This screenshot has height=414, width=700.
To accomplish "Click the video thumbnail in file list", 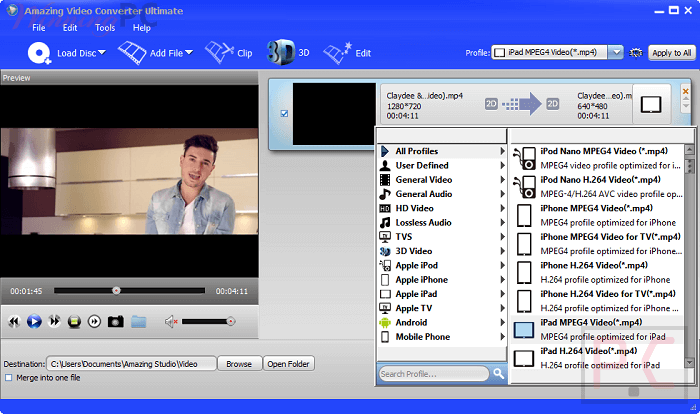I will point(334,113).
